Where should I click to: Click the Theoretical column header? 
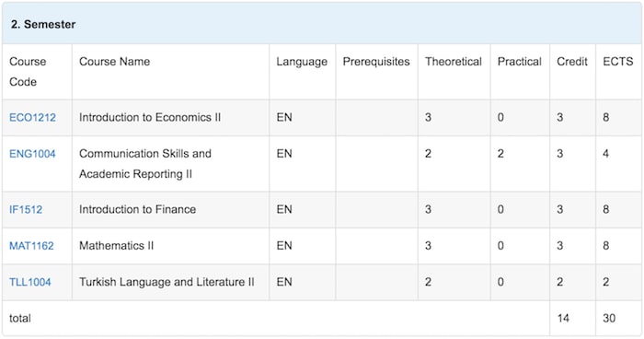(454, 62)
